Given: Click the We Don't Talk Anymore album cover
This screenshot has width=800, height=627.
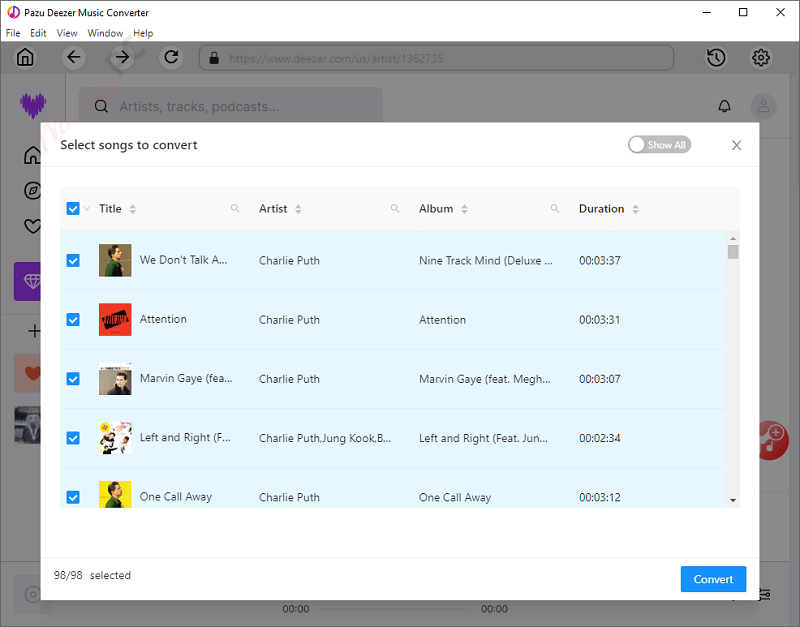Looking at the screenshot, I should point(115,260).
